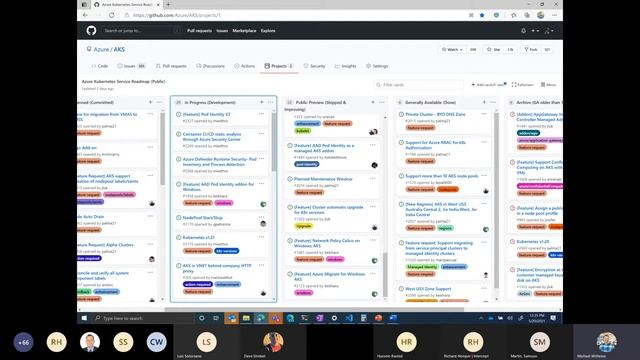640x360 pixels.
Task: Fork the Azure AKS repository
Action: coord(531,49)
